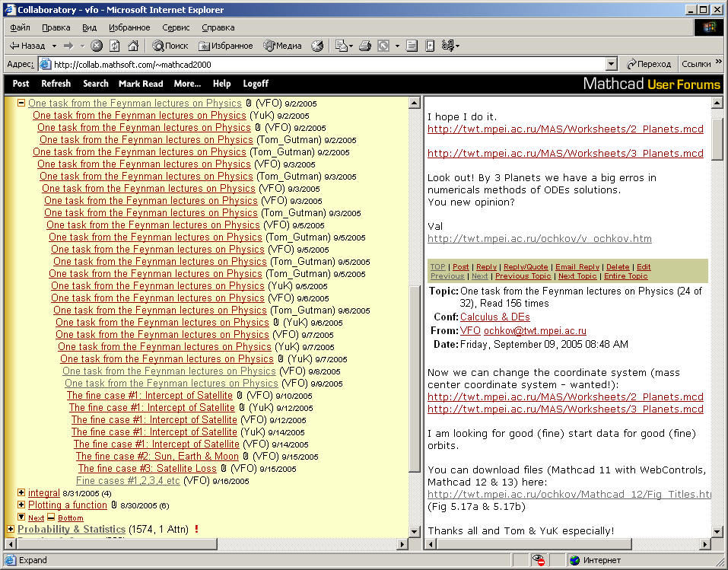The image size is (728, 570).
Task: Click the Messenger people icon
Action: point(450,46)
